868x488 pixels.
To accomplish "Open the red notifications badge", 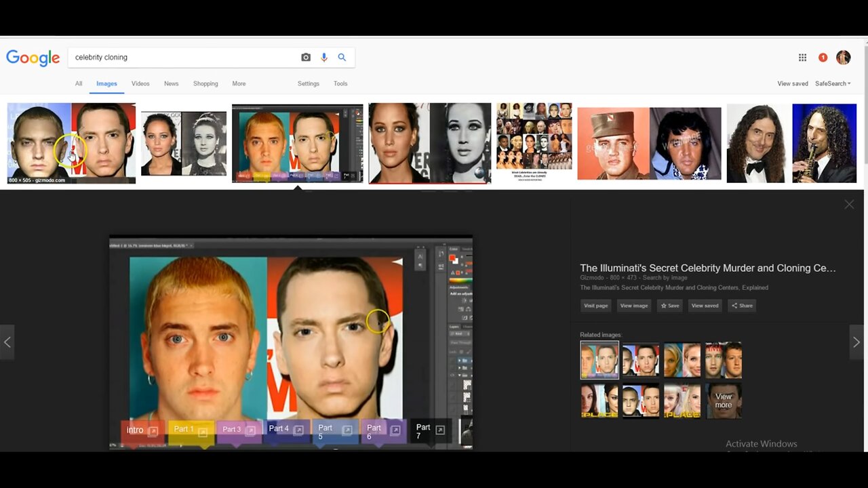I will [823, 58].
